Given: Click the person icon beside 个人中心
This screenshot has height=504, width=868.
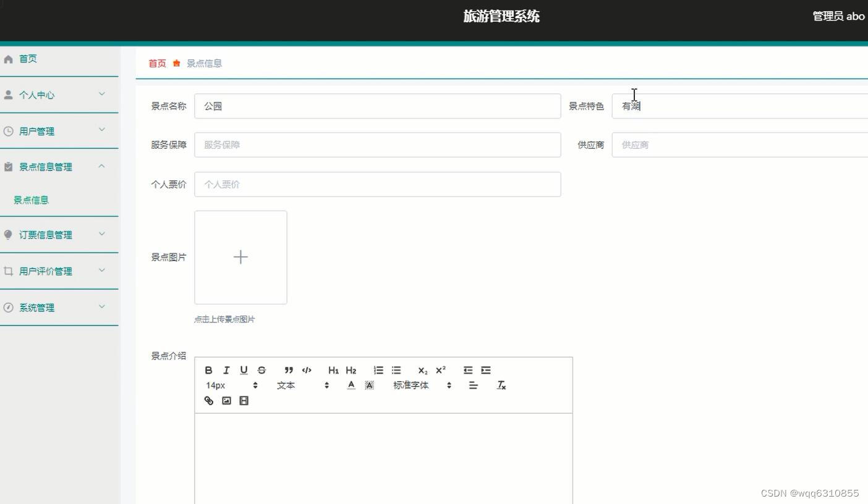Looking at the screenshot, I should point(8,94).
